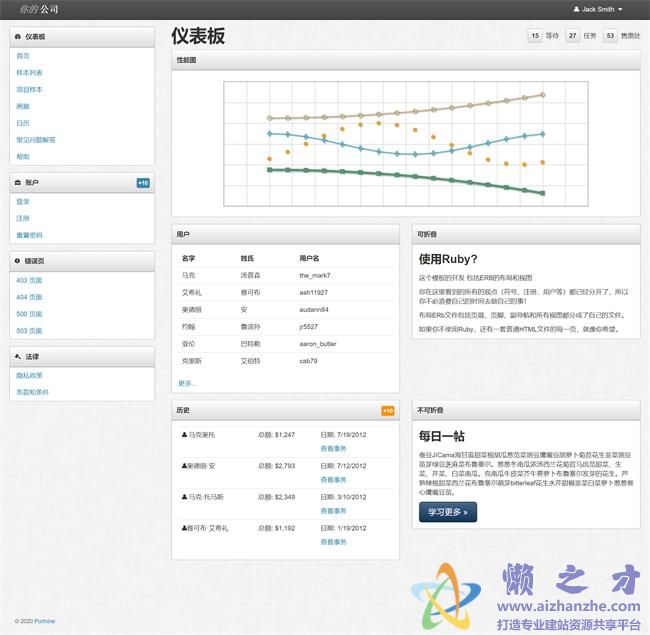The height and width of the screenshot is (635, 650).
Task: Collapse the 用户 panel header
Action: click(x=285, y=234)
